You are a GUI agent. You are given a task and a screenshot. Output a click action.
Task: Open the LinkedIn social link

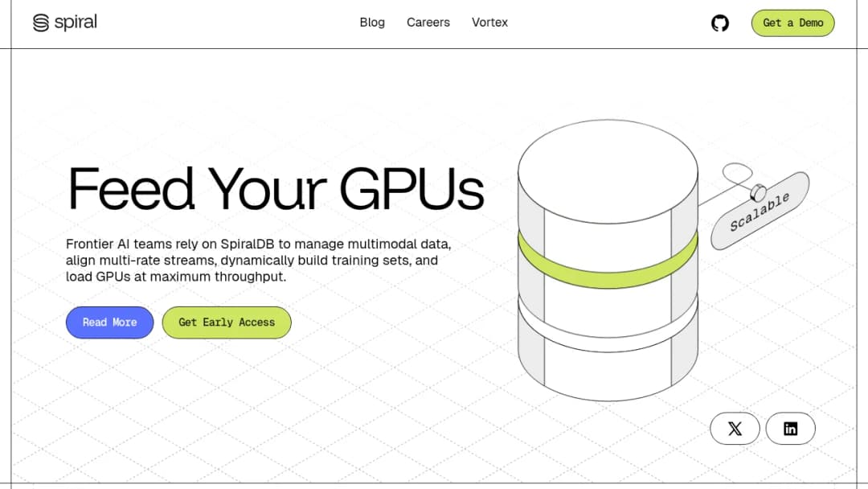click(x=791, y=429)
